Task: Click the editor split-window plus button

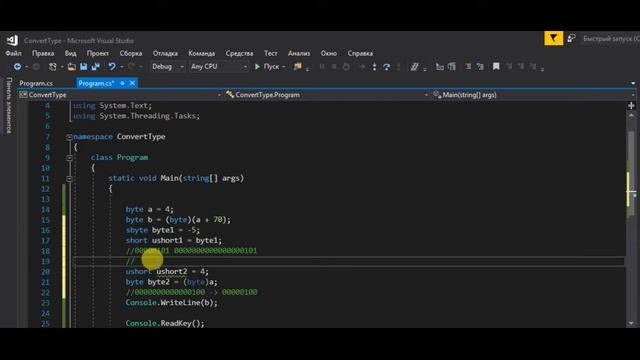Action: [631, 106]
